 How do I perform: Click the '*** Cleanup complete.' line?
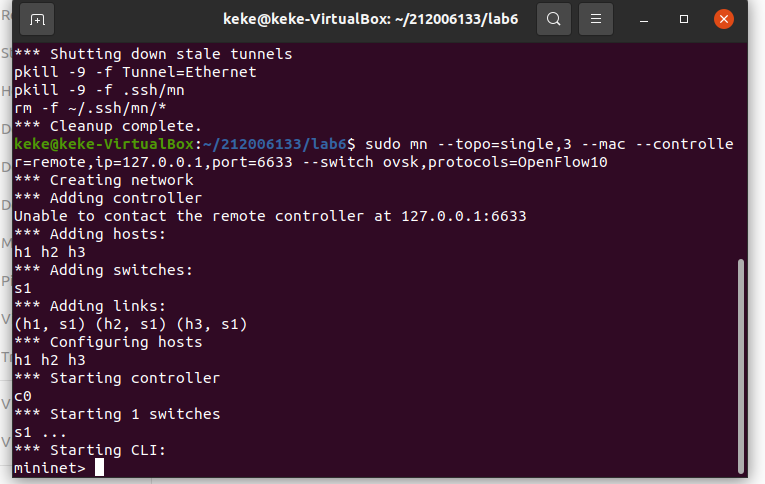point(108,126)
